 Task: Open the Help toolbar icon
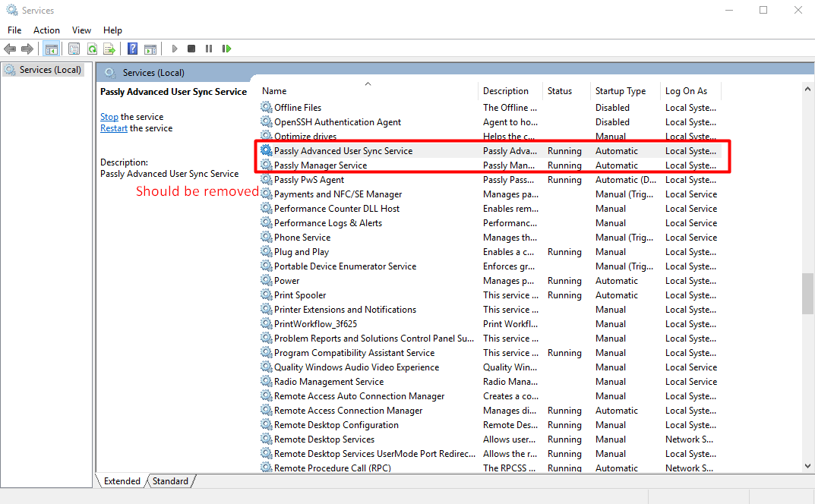pos(132,49)
